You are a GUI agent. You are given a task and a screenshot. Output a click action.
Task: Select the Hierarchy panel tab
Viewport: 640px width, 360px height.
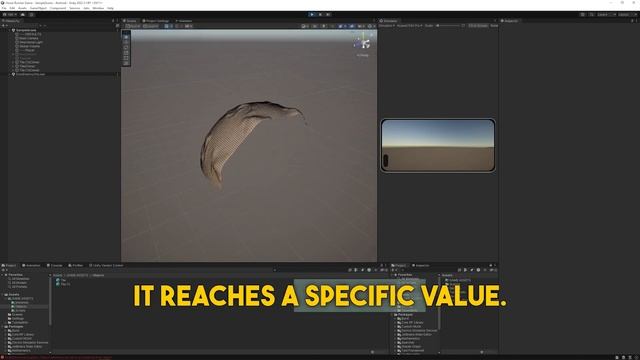pyautogui.click(x=11, y=21)
